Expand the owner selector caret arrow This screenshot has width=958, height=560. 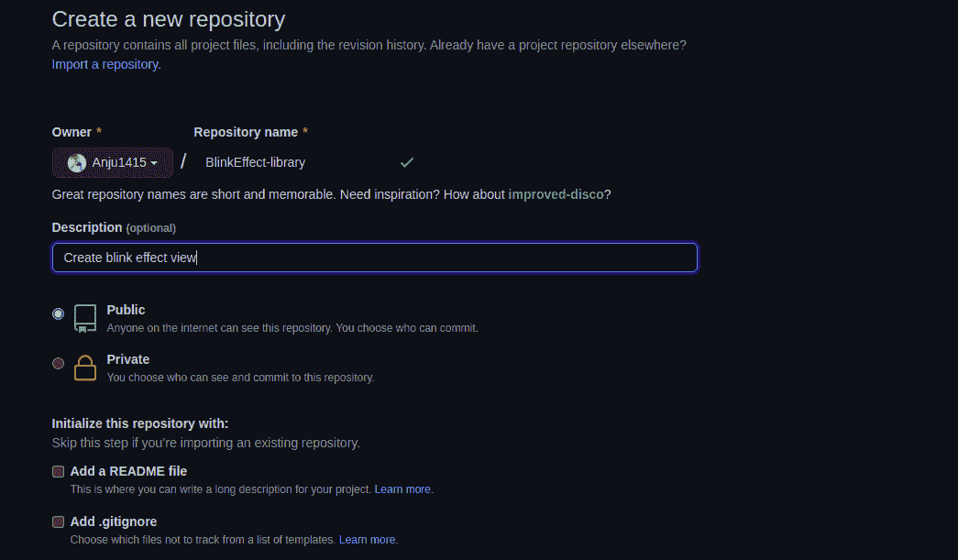pyautogui.click(x=154, y=163)
